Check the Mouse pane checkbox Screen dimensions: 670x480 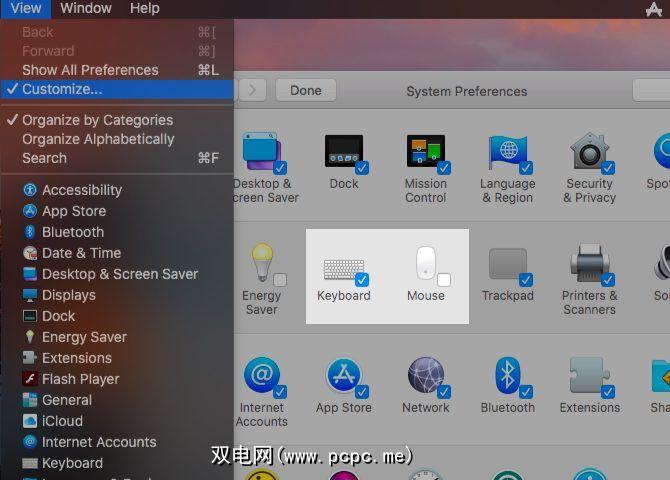point(444,280)
